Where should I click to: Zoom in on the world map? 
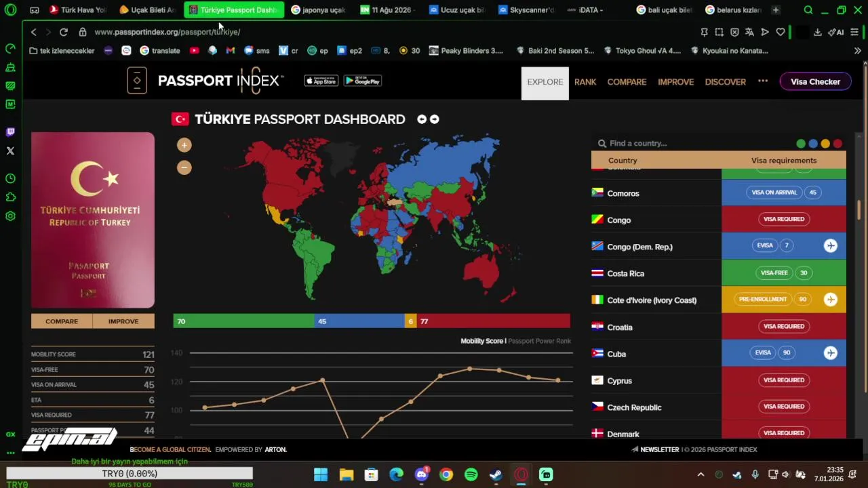[x=184, y=145]
